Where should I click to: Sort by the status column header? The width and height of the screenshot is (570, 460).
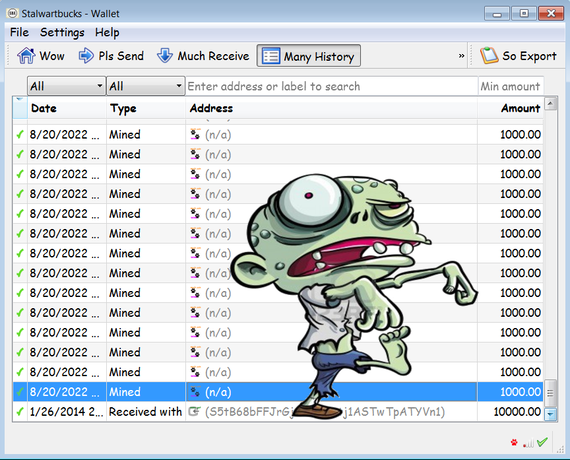click(x=20, y=108)
